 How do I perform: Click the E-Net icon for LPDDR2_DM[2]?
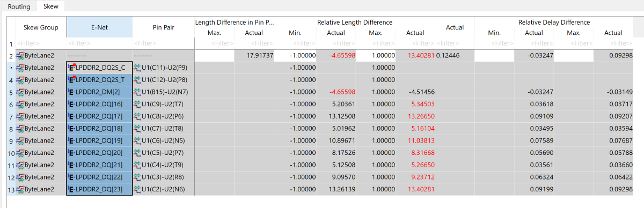(x=72, y=92)
